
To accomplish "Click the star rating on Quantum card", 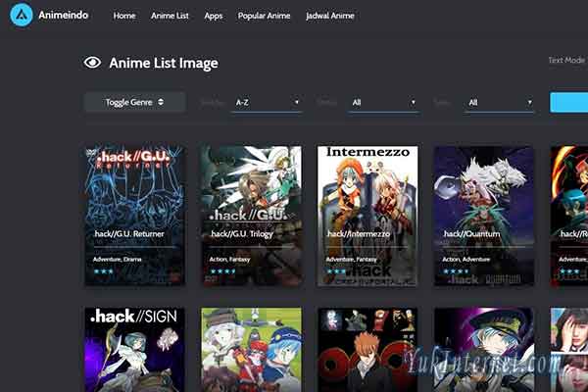I will (456, 271).
